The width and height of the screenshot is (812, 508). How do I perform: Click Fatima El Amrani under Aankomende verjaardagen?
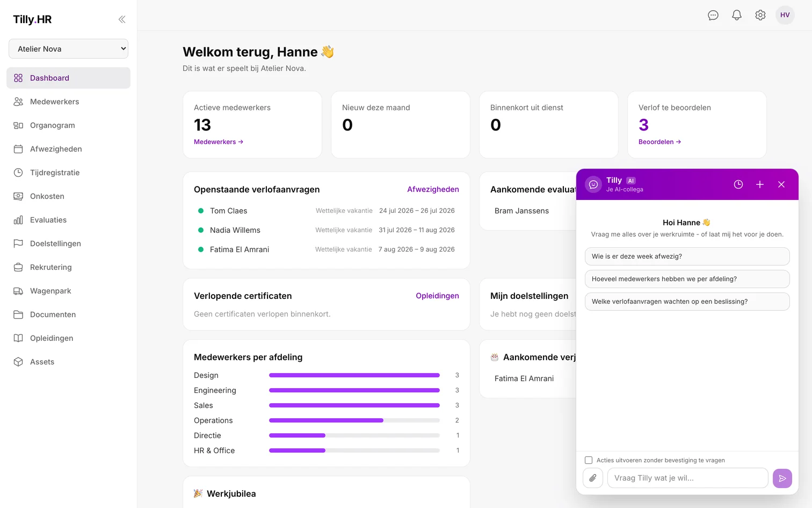(524, 378)
